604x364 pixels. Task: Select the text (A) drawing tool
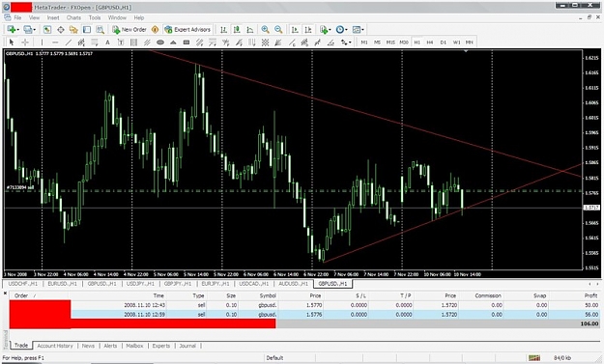[107, 42]
